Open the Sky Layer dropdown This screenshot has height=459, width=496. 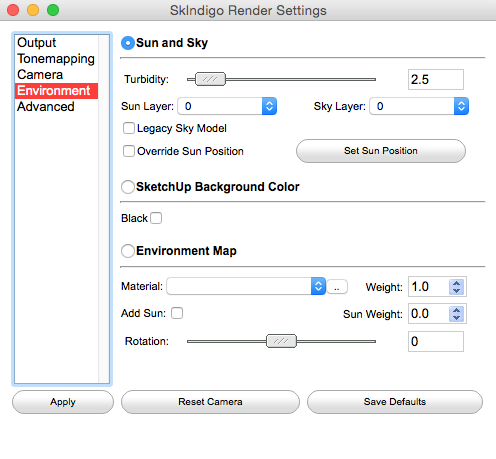(x=419, y=106)
